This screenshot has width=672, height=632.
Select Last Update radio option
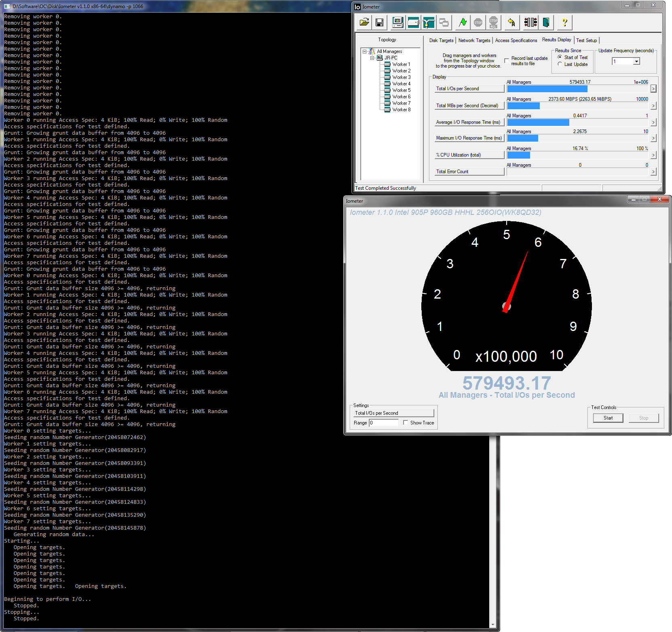click(560, 64)
